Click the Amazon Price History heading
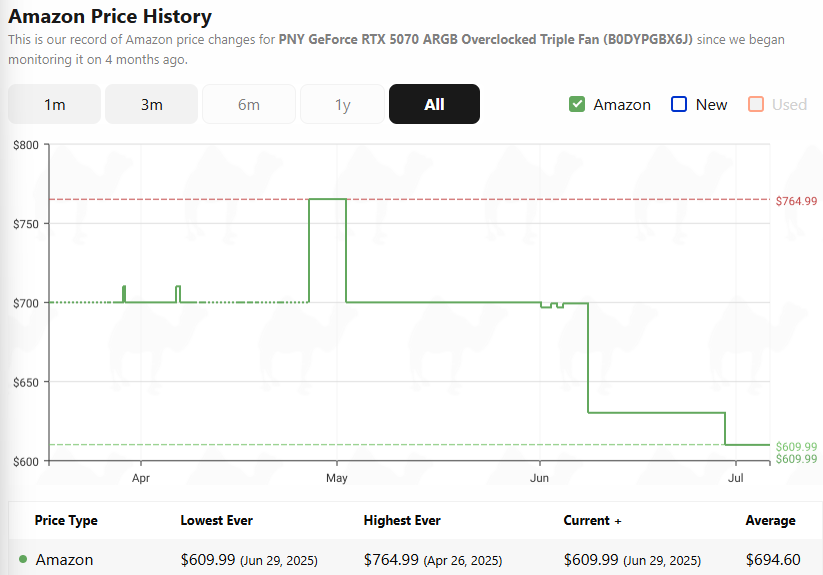This screenshot has height=575, width=823. [x=110, y=16]
